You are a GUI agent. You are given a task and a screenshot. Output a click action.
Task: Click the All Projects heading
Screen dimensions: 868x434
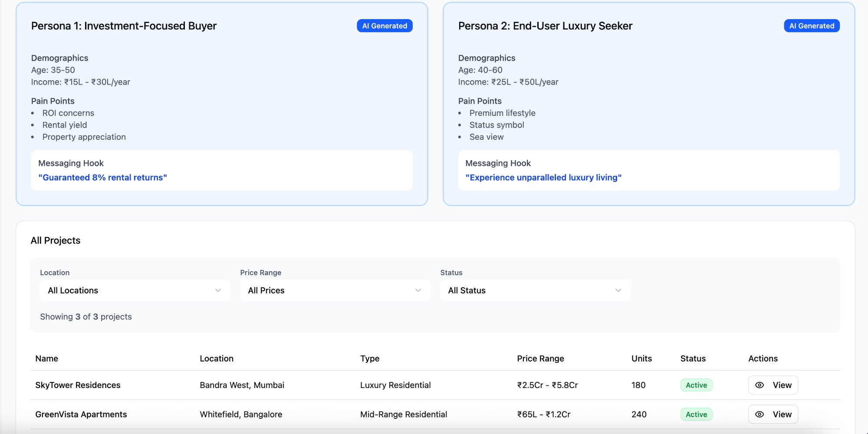pyautogui.click(x=56, y=240)
